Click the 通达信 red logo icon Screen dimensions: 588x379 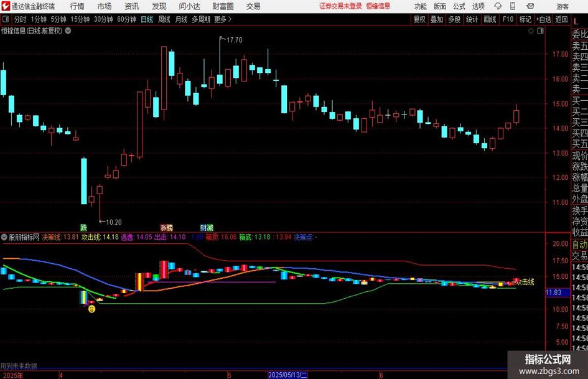pos(6,6)
